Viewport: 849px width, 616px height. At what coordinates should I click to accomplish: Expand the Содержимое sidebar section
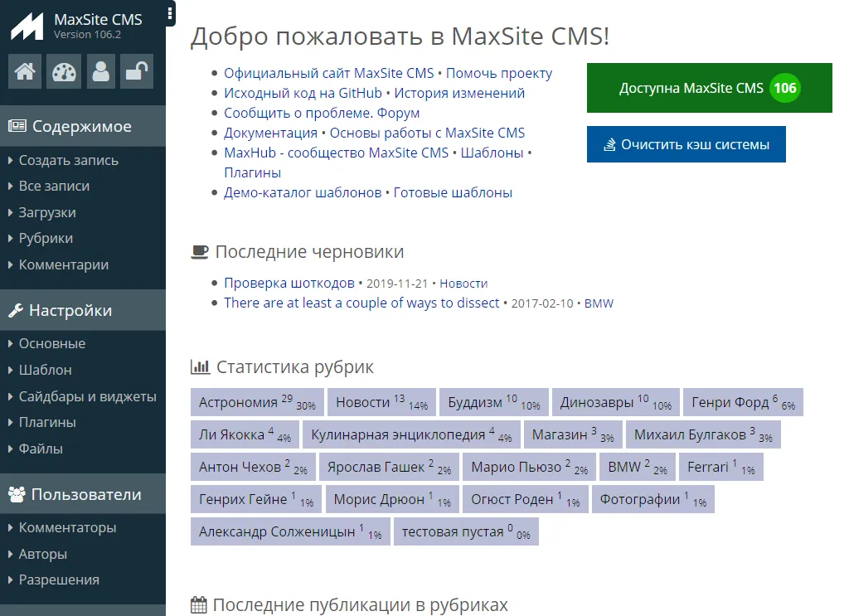pos(81,126)
